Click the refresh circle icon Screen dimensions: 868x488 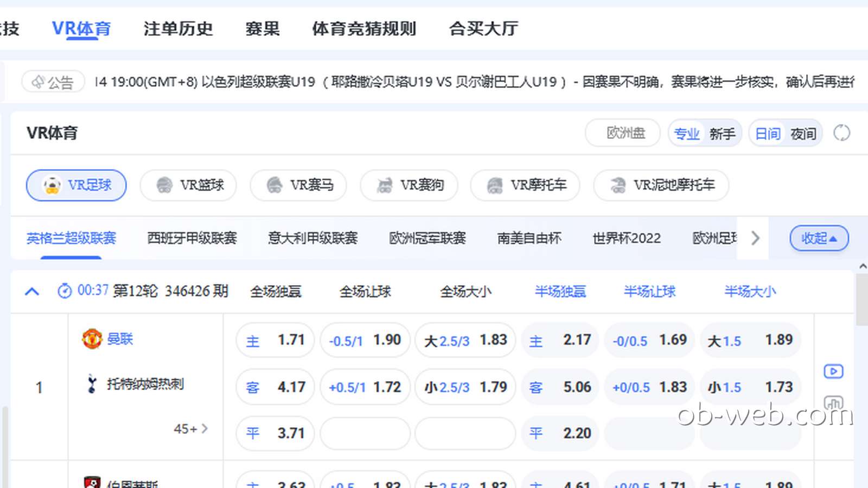click(841, 133)
